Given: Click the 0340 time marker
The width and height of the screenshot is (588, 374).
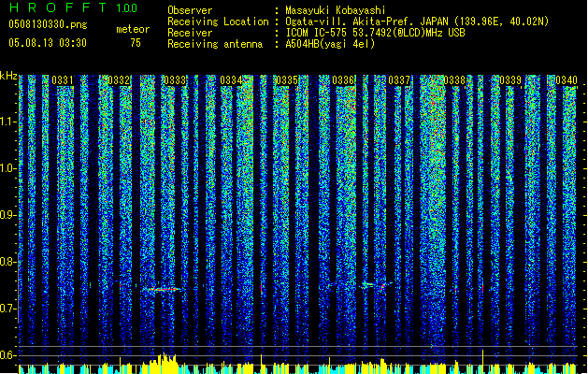Looking at the screenshot, I should coord(566,80).
